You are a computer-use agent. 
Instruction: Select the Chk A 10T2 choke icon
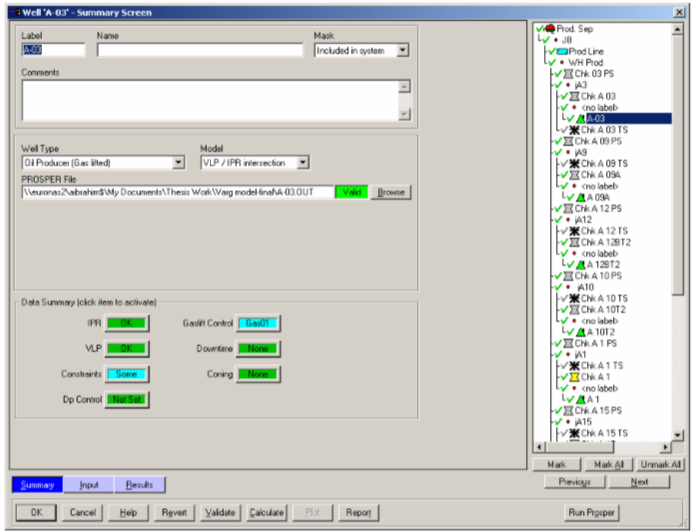pos(574,310)
